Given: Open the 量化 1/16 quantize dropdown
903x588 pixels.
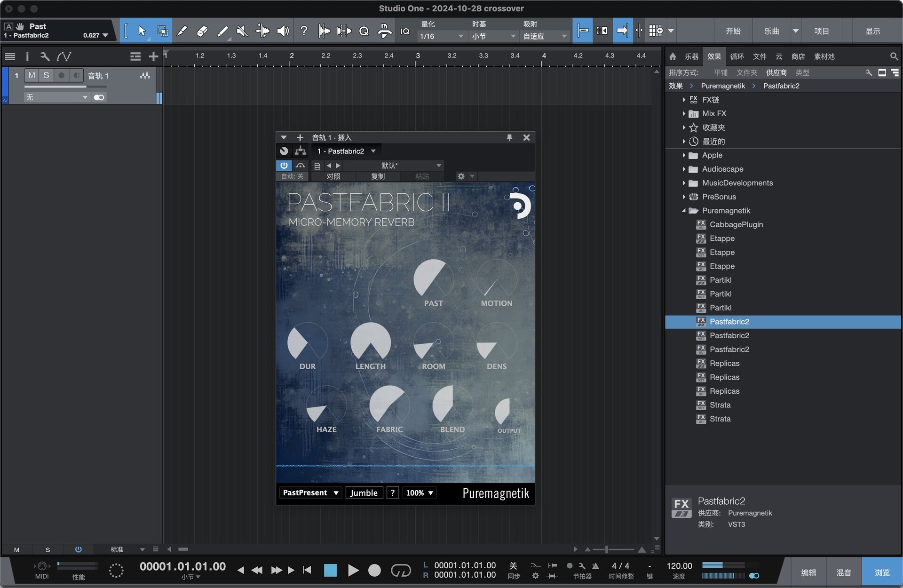Looking at the screenshot, I should [441, 36].
